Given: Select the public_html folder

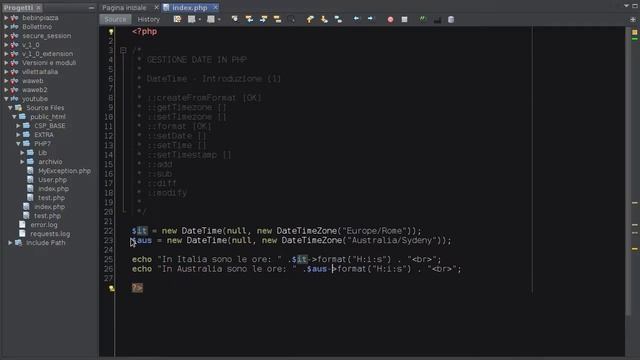Looking at the screenshot, I should [x=48, y=117].
